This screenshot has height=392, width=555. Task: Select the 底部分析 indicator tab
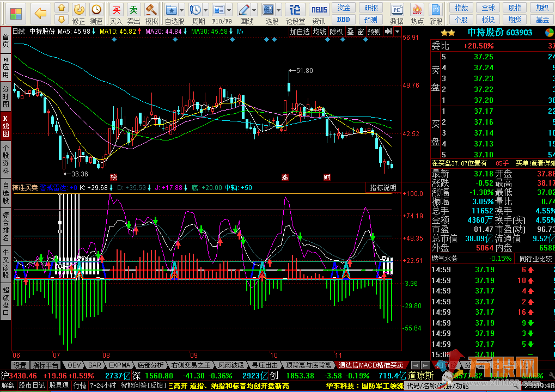pyautogui.click(x=151, y=365)
